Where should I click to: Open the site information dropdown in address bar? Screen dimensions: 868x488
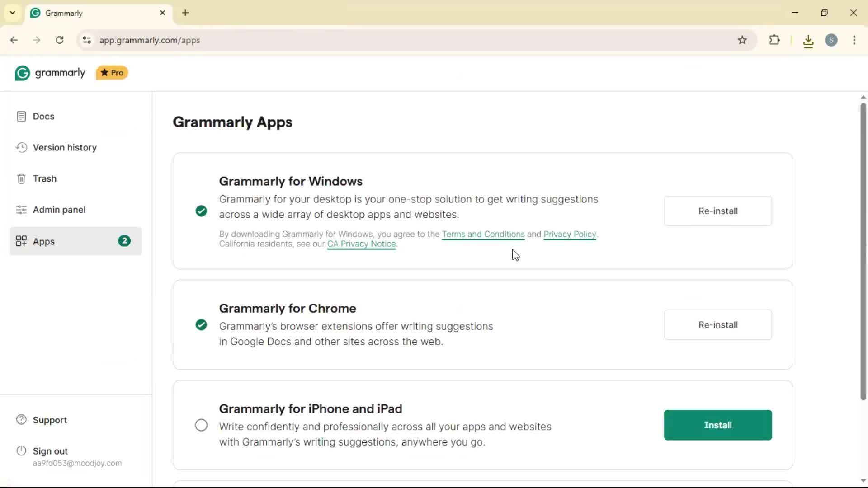click(x=87, y=40)
